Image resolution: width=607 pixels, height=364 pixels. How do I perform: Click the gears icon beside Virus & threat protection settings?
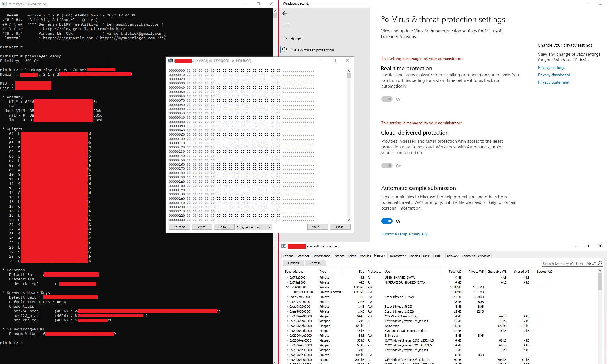pyautogui.click(x=385, y=19)
